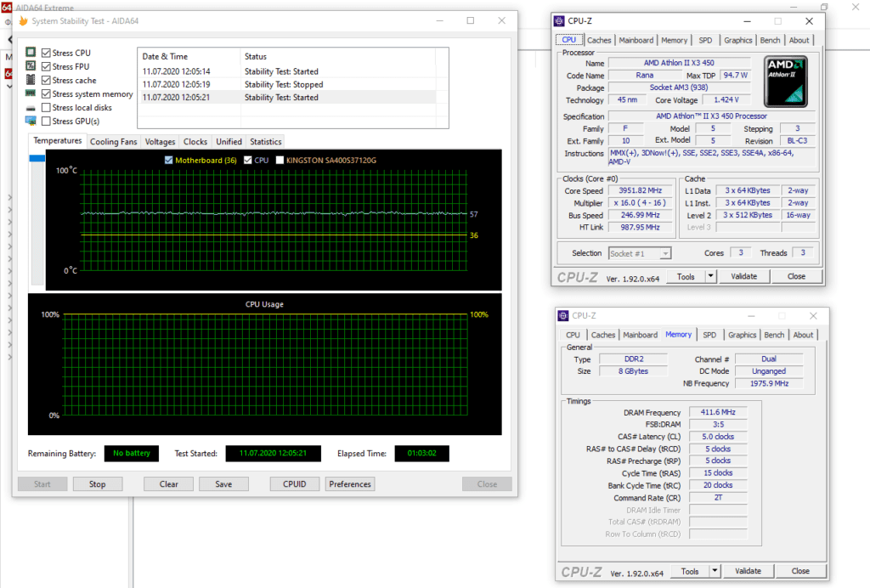870x588 pixels.
Task: Enable the Stress GPU(s) checkbox
Action: tap(46, 121)
